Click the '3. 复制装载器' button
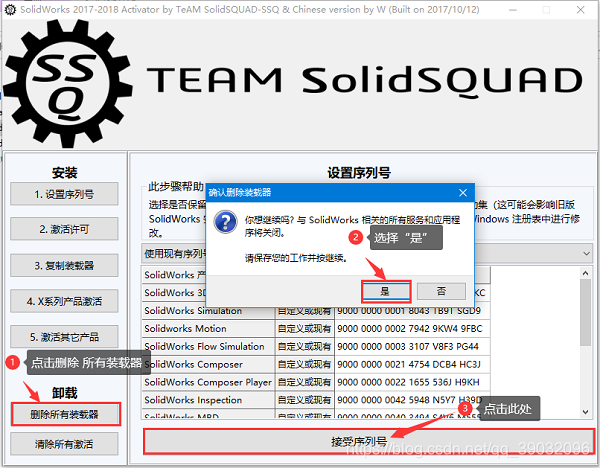Screen dimensions: 600x468 (64, 265)
